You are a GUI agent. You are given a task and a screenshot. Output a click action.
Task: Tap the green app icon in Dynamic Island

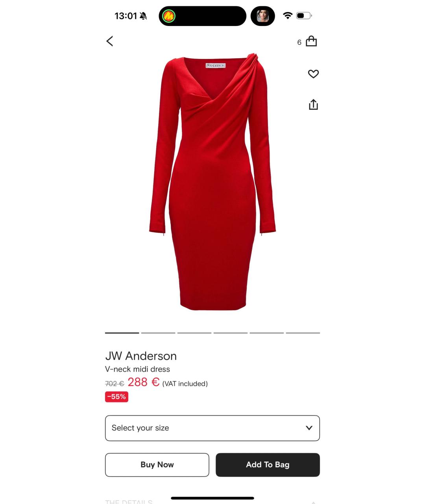click(169, 16)
